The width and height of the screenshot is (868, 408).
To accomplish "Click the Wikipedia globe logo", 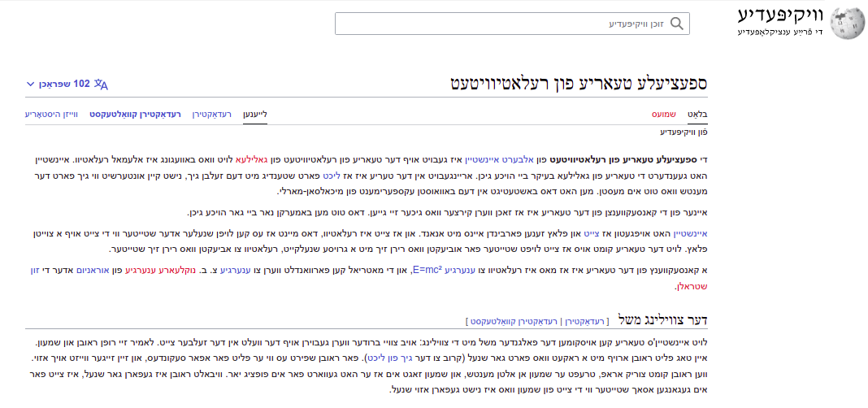I will click(x=846, y=24).
